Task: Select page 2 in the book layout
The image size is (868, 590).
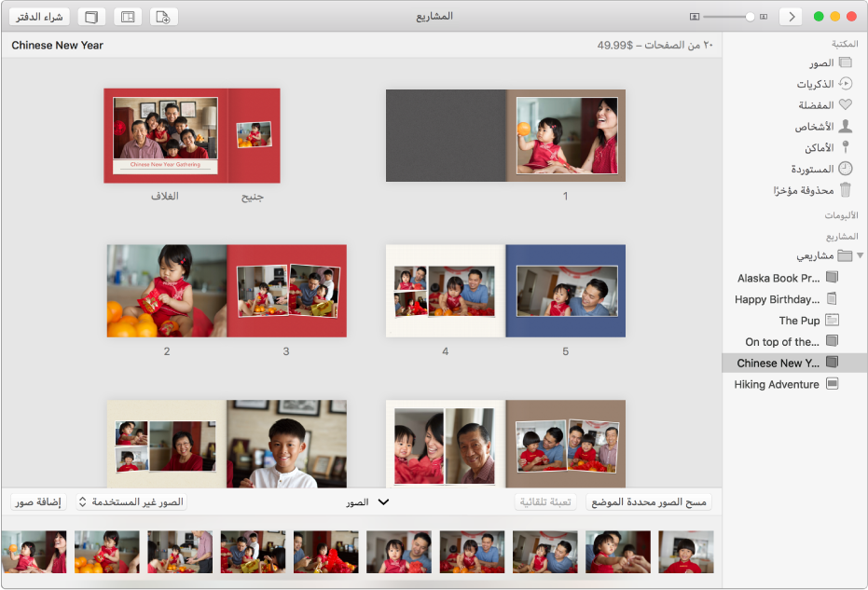Action: click(x=167, y=291)
